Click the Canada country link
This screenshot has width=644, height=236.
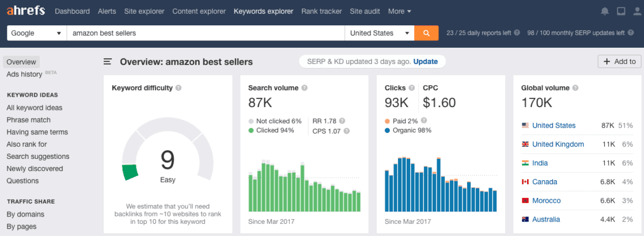point(544,182)
